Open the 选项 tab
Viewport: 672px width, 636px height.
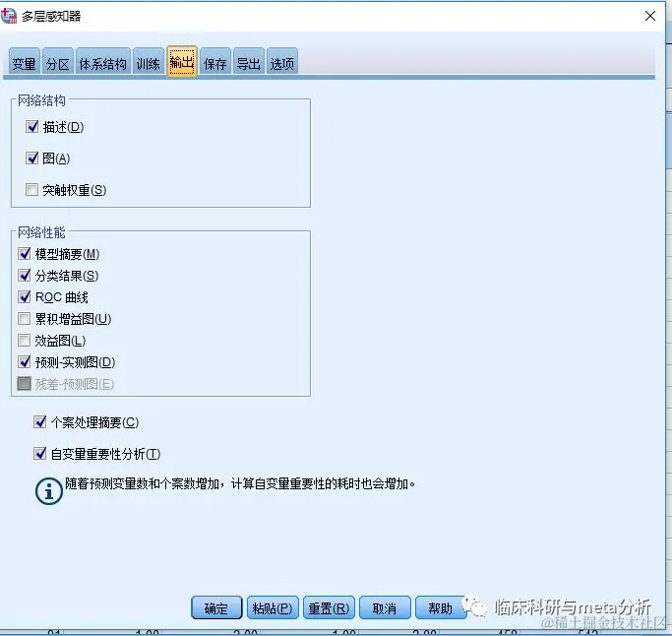point(282,62)
